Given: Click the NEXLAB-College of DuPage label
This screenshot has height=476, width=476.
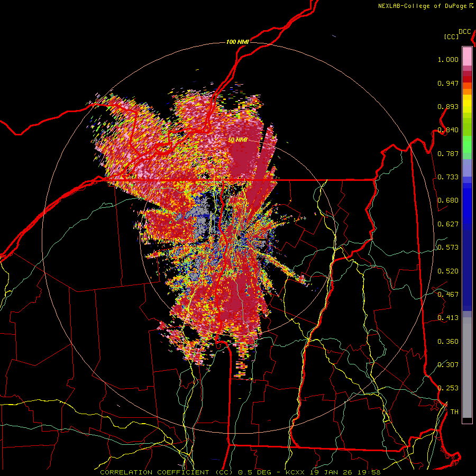Looking at the screenshot, I should [x=423, y=6].
